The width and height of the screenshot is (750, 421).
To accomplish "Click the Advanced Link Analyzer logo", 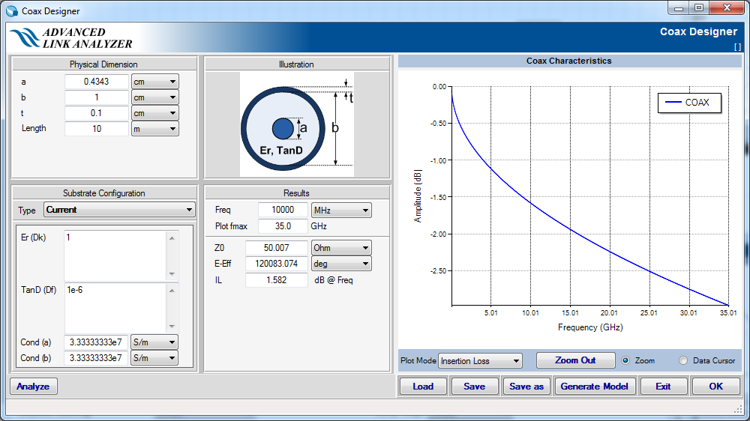I will tap(70, 38).
